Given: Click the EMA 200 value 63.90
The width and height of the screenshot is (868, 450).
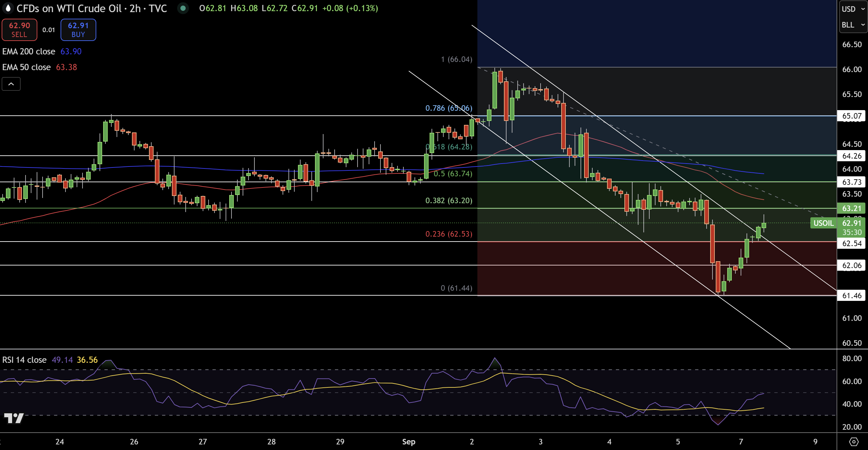Looking at the screenshot, I should click(71, 51).
